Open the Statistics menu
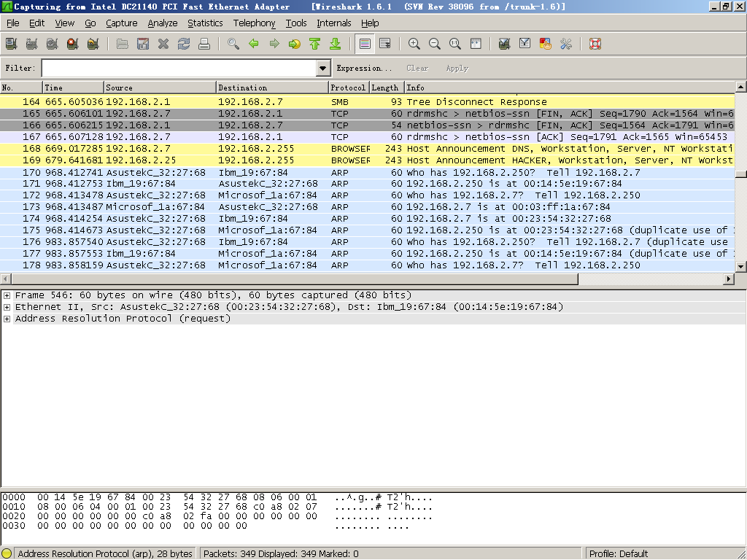The width and height of the screenshot is (747, 560). (x=205, y=23)
